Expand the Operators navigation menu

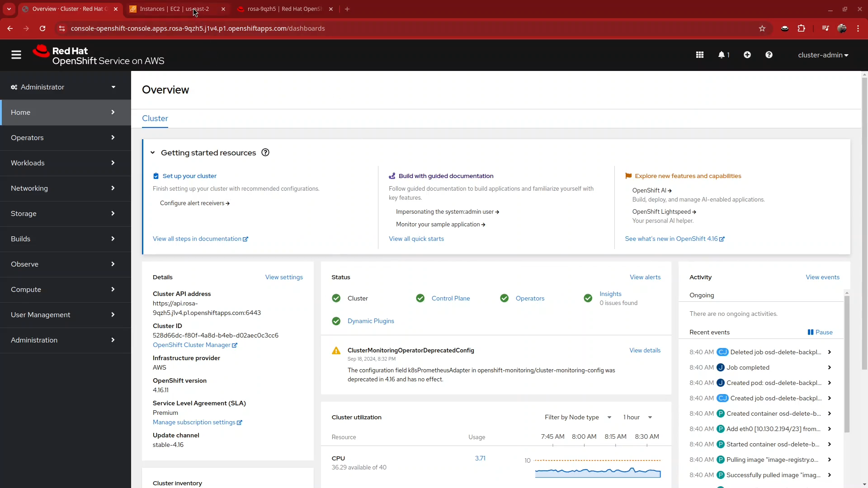click(x=62, y=138)
